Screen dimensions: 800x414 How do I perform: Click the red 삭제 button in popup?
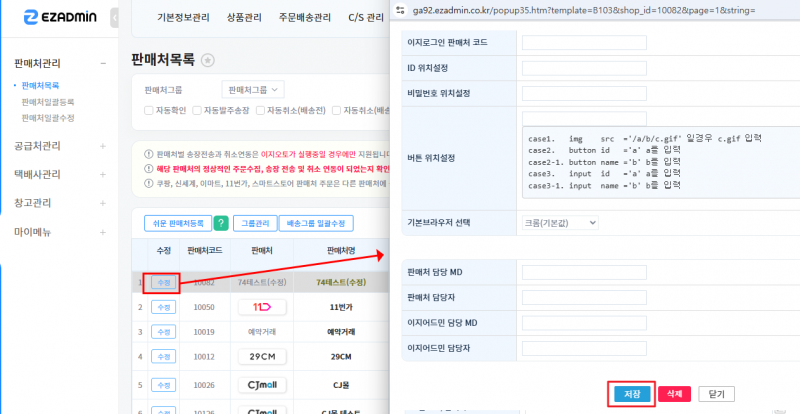click(x=674, y=394)
